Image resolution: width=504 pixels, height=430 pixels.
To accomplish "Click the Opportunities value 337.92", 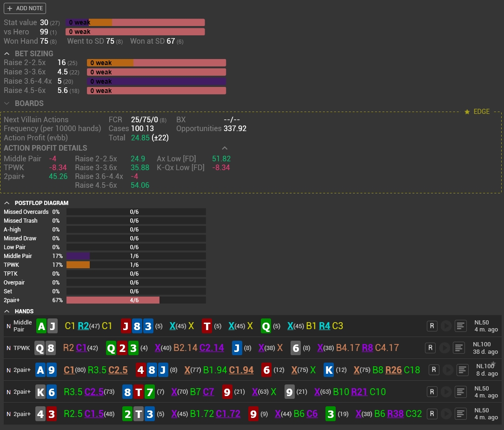I will (x=235, y=129).
